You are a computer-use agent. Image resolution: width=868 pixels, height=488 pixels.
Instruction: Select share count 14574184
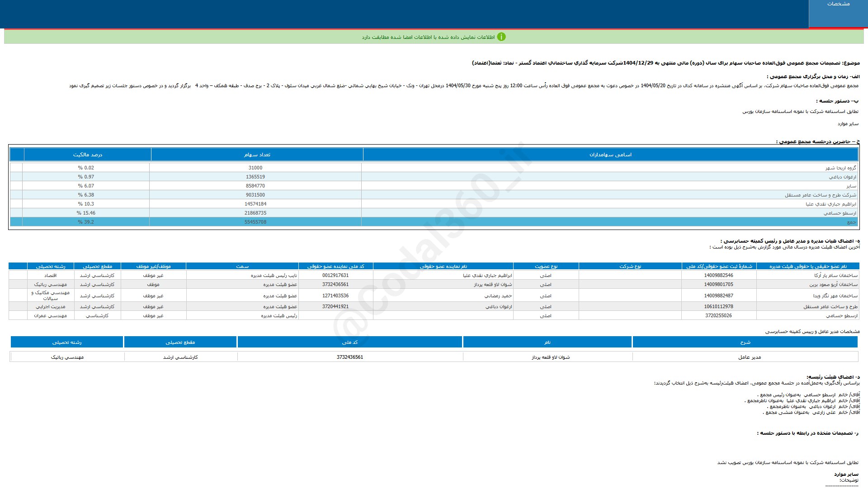[x=255, y=204]
